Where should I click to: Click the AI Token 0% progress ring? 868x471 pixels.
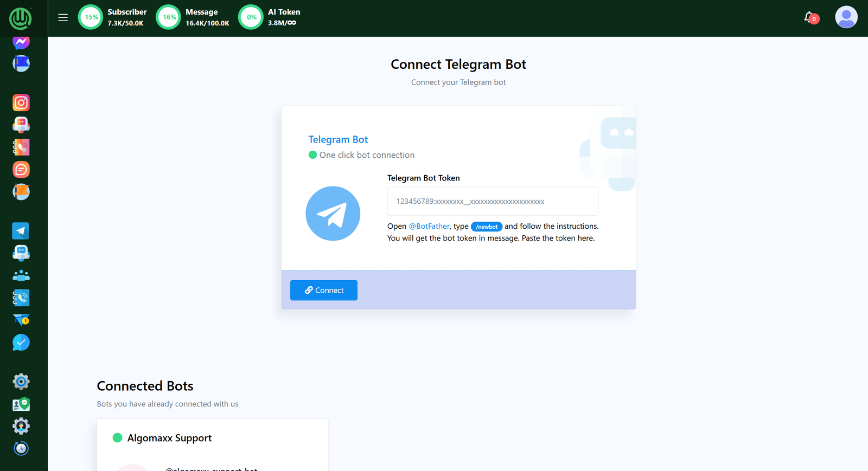(x=251, y=17)
